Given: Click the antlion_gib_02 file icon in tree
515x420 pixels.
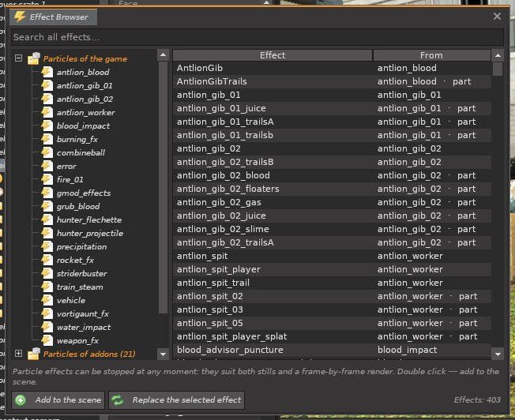Looking at the screenshot, I should coord(47,99).
